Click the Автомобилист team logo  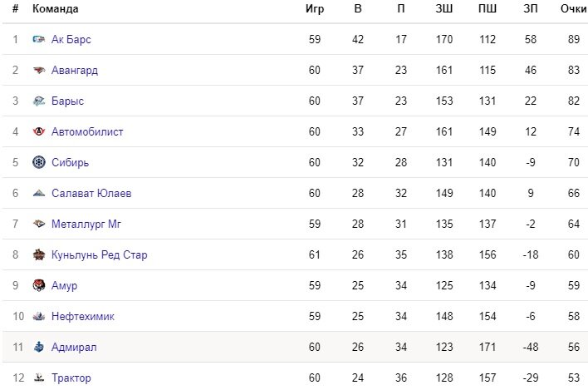[39, 131]
